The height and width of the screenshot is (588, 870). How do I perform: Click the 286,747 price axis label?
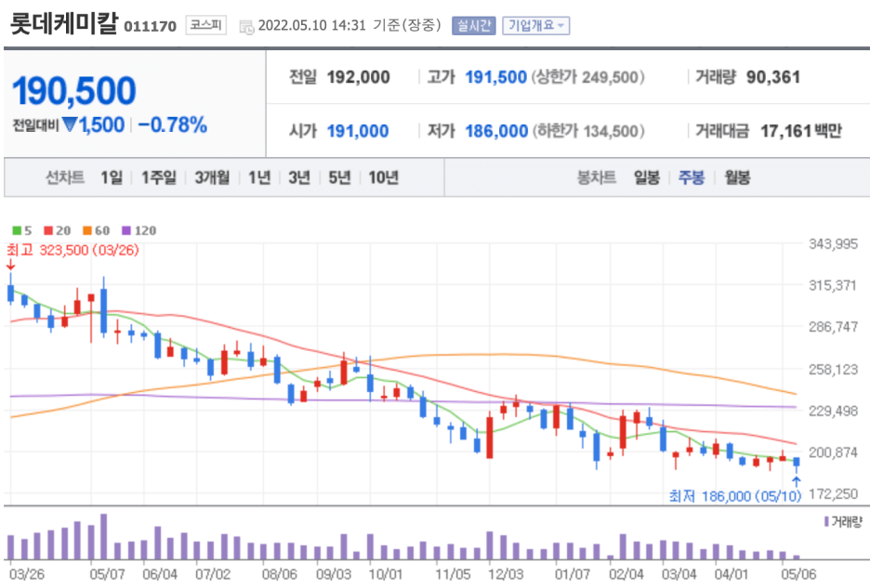coord(833,327)
